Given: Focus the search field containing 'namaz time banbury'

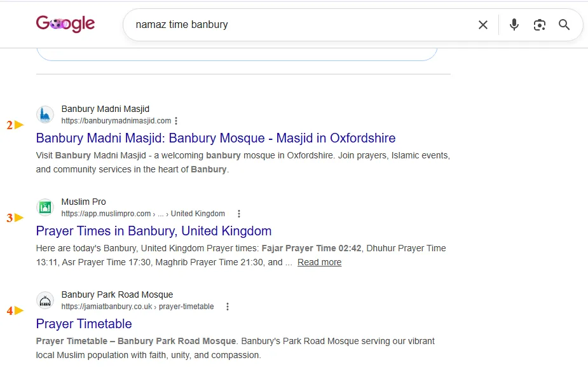Looking at the screenshot, I should [300, 25].
